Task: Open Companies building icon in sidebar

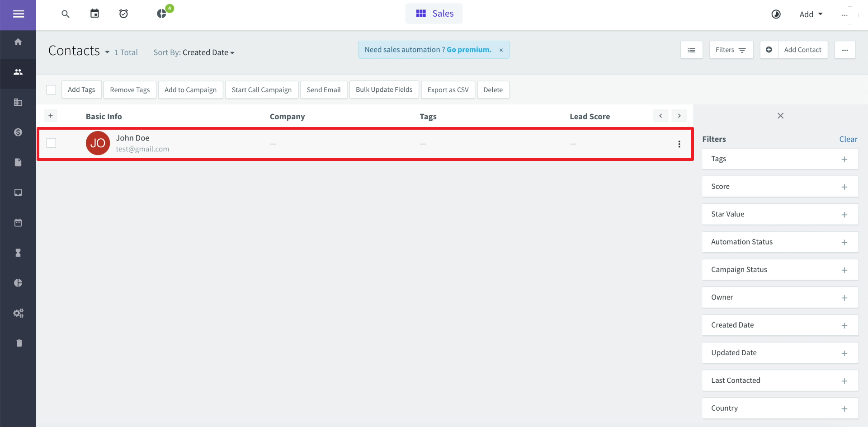Action: (x=18, y=102)
